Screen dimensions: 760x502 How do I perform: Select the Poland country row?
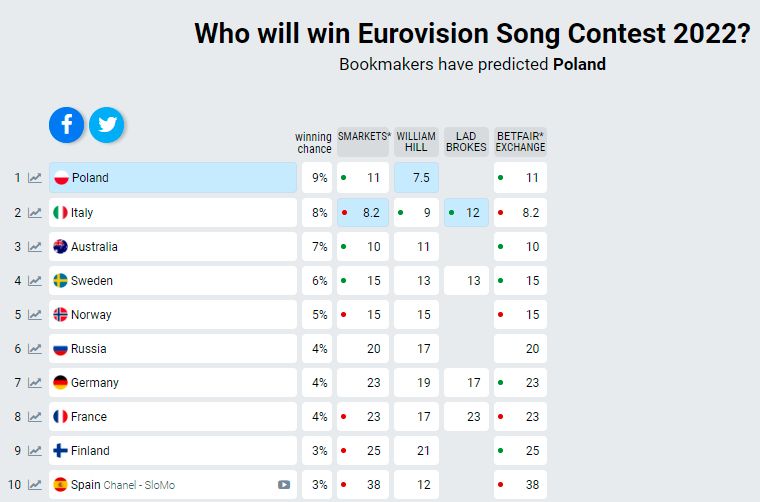pos(173,178)
